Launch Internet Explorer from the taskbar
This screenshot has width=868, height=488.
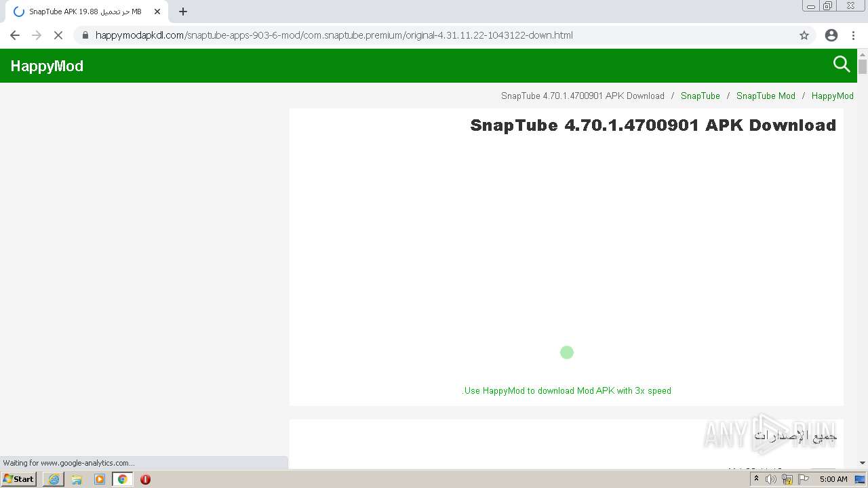point(54,479)
